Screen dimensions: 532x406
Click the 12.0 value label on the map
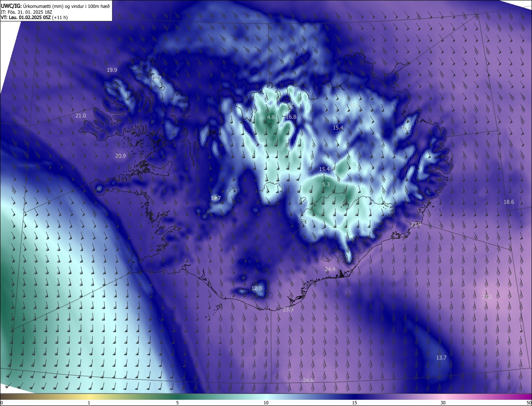[257, 289]
